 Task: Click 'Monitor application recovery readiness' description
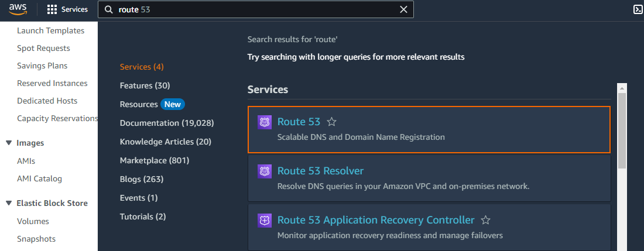pos(390,235)
